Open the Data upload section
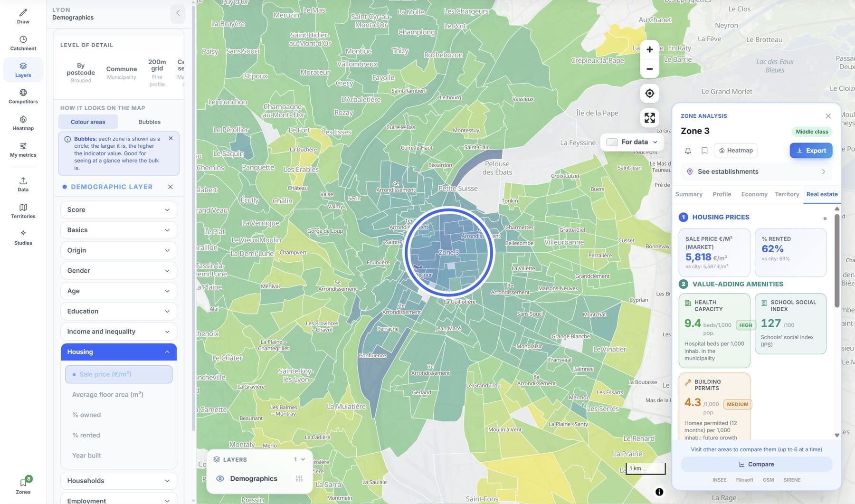 (x=23, y=184)
